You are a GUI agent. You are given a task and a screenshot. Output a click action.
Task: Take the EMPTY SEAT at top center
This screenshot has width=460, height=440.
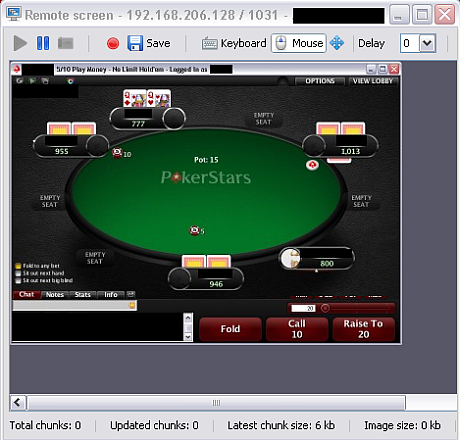pos(264,119)
